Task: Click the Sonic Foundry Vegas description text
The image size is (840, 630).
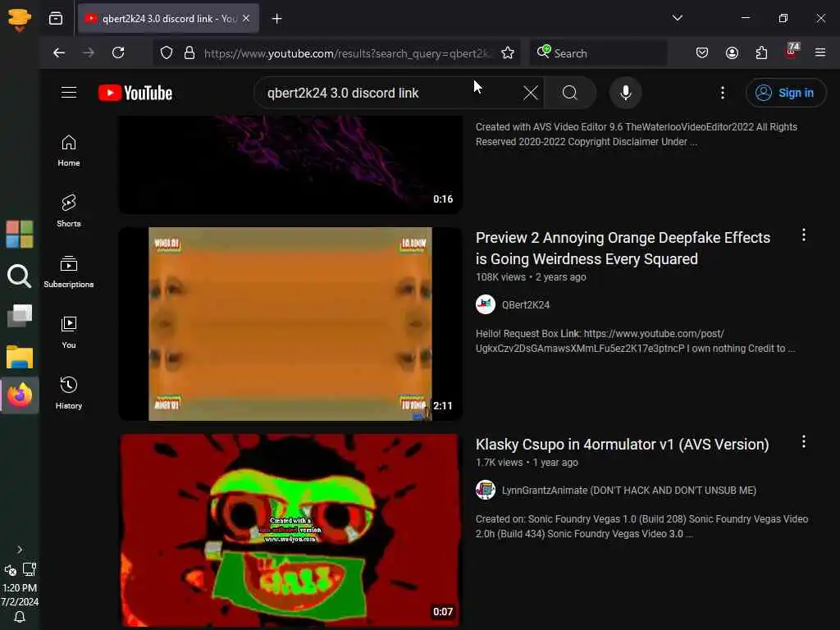Action: (x=641, y=526)
